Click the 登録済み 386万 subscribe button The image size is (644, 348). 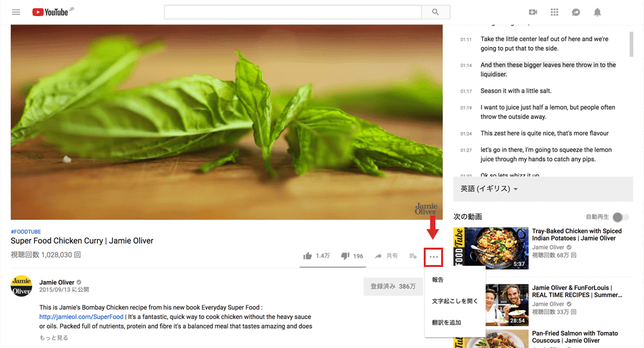point(393,286)
